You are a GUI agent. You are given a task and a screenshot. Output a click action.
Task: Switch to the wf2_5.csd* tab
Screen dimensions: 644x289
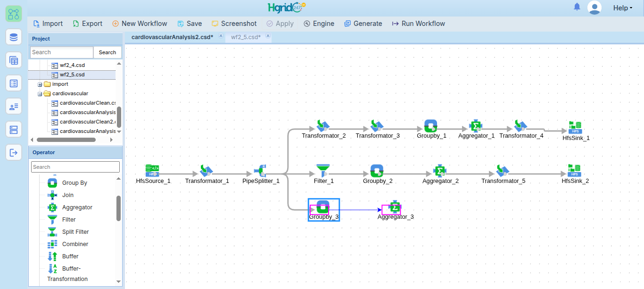(246, 37)
